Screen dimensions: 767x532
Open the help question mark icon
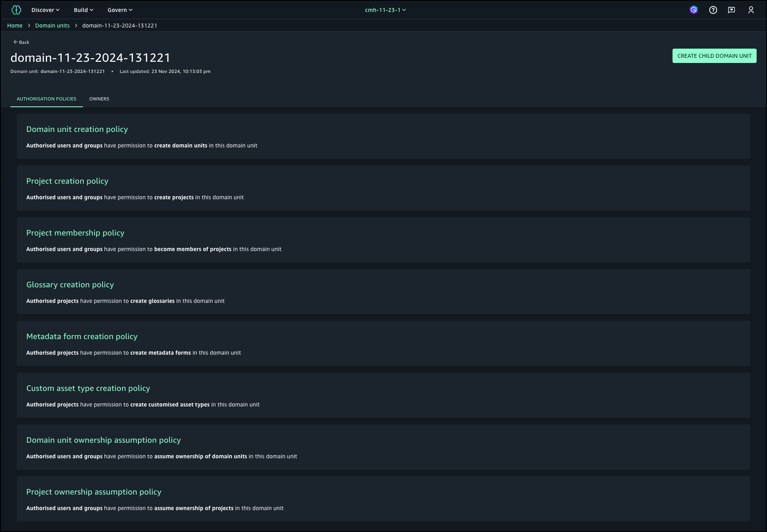pyautogui.click(x=713, y=10)
